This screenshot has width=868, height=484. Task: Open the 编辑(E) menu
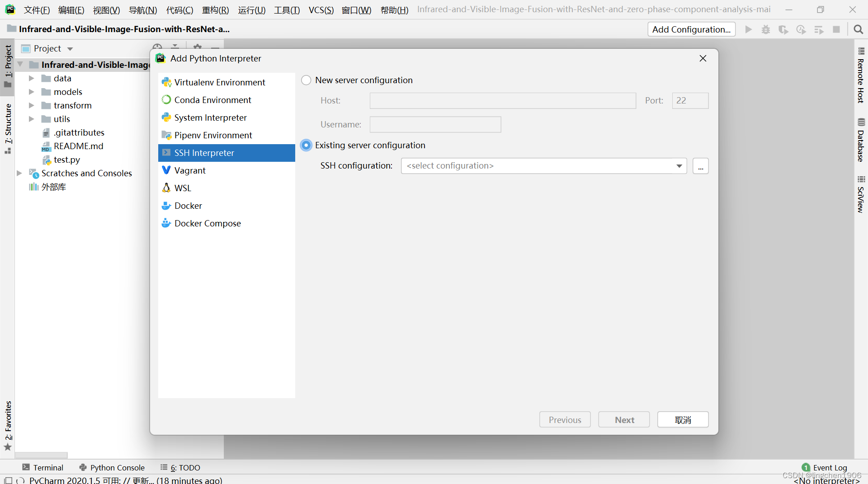[x=71, y=10]
